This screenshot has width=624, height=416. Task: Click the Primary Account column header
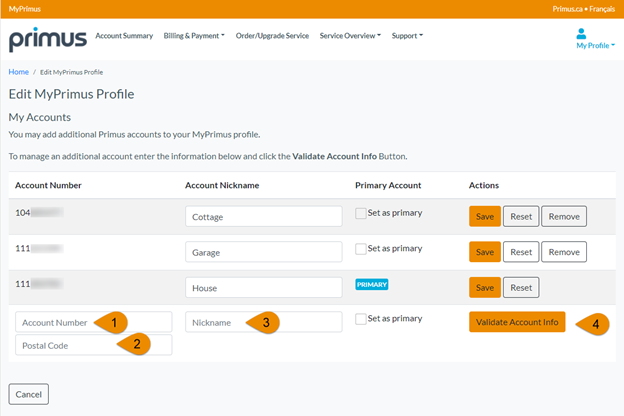[388, 185]
